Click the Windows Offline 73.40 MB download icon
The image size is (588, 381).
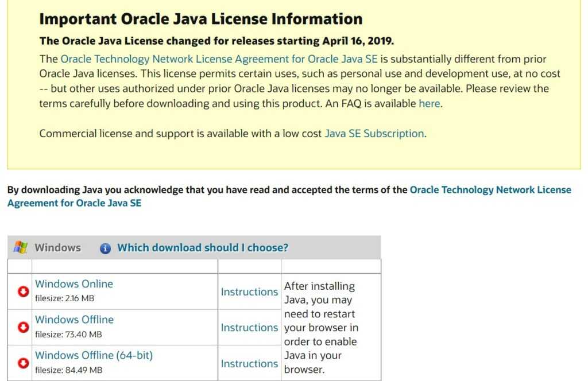[x=23, y=327]
